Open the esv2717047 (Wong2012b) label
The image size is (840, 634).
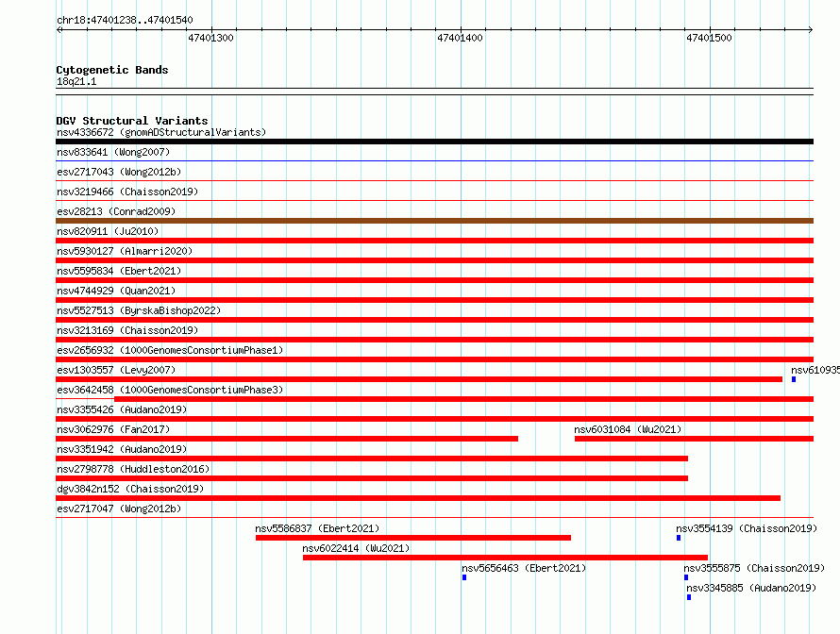(x=119, y=509)
